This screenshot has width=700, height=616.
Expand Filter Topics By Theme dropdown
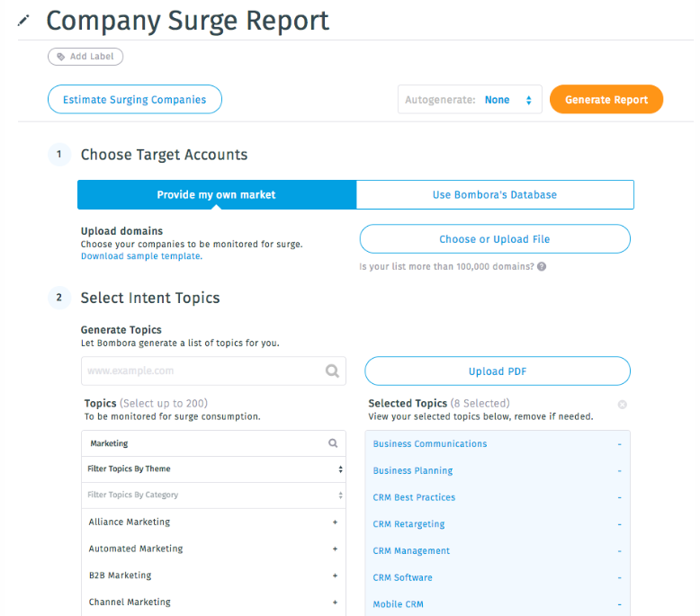213,469
